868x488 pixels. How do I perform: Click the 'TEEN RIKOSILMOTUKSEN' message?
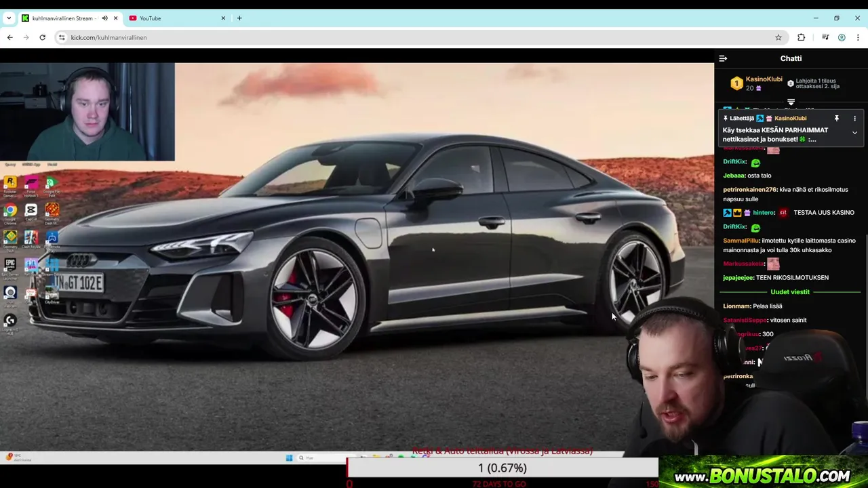[x=792, y=278]
